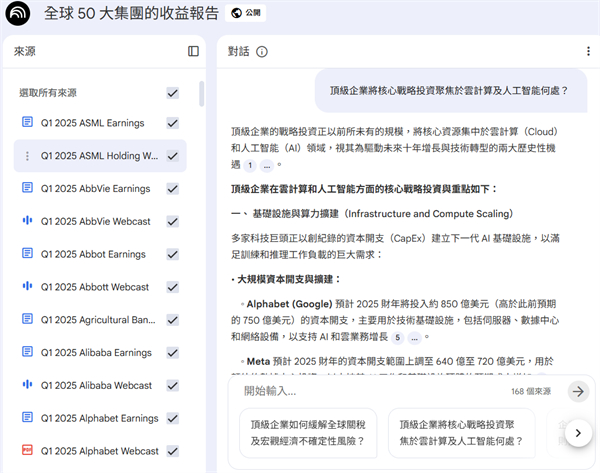Submit the query with arrow send button
Screen dimensions: 600x473
(x=577, y=391)
